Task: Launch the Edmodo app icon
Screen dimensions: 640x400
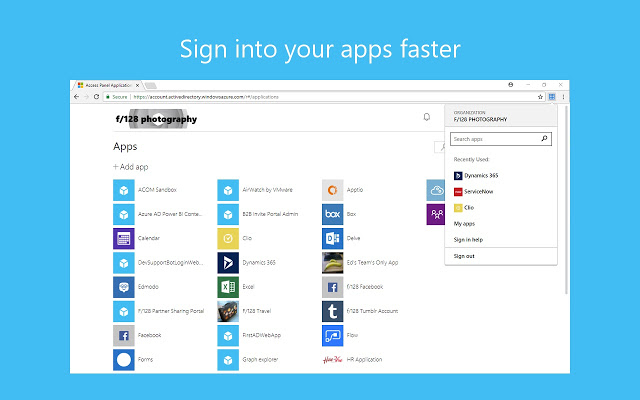Action: click(124, 287)
